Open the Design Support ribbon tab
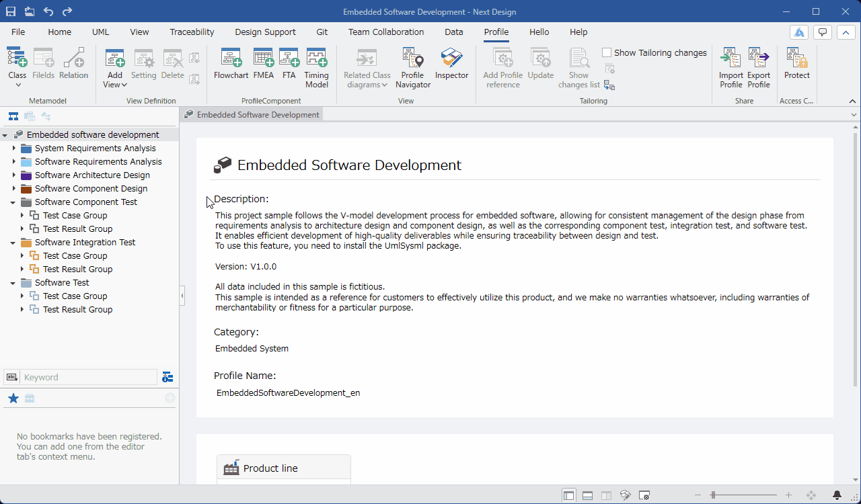 (x=265, y=32)
